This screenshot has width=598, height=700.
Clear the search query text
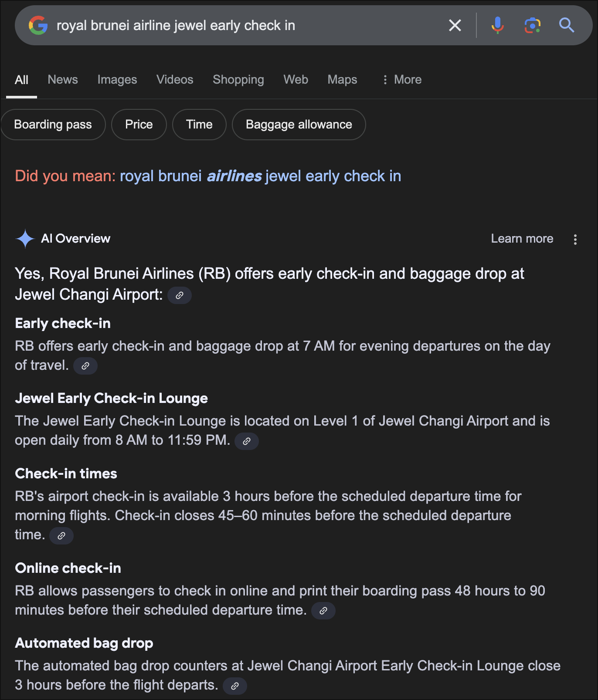pos(455,25)
